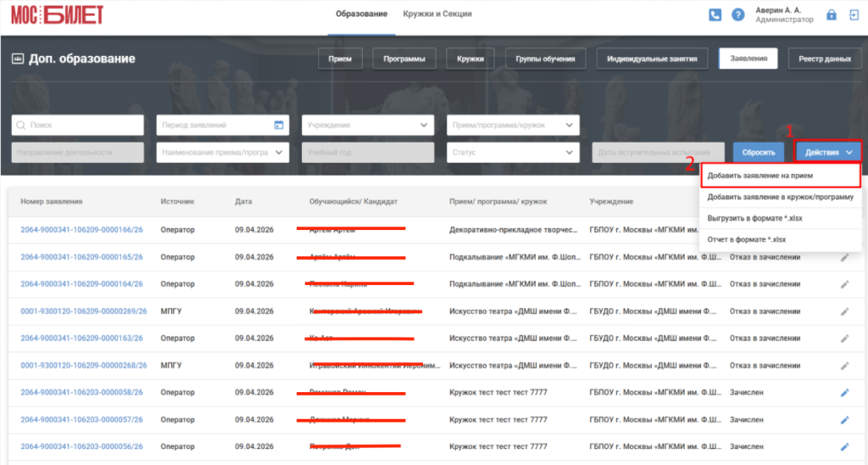Click the phone contact icon in header
This screenshot has width=868, height=465.
pyautogui.click(x=715, y=15)
